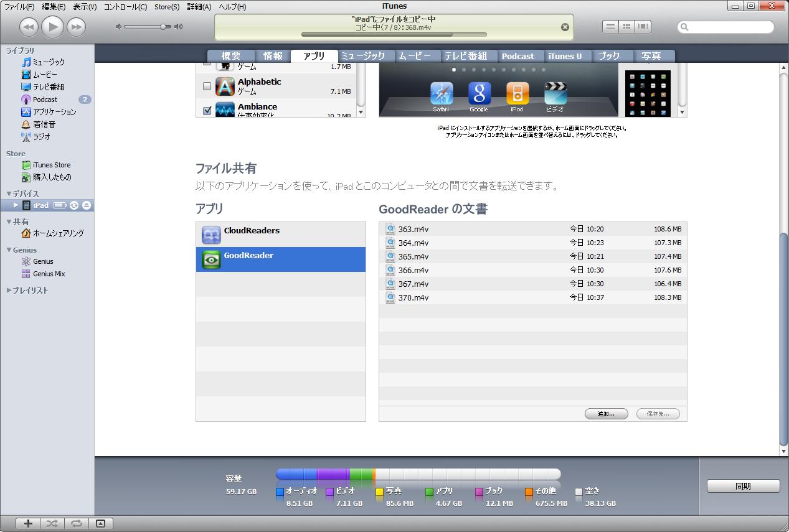This screenshot has height=532, width=789.
Task: Open the 表示(V) menu
Action: point(85,7)
